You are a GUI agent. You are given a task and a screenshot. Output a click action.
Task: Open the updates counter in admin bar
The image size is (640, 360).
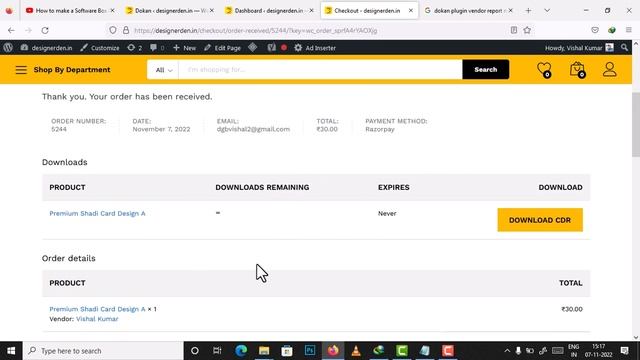(135, 48)
